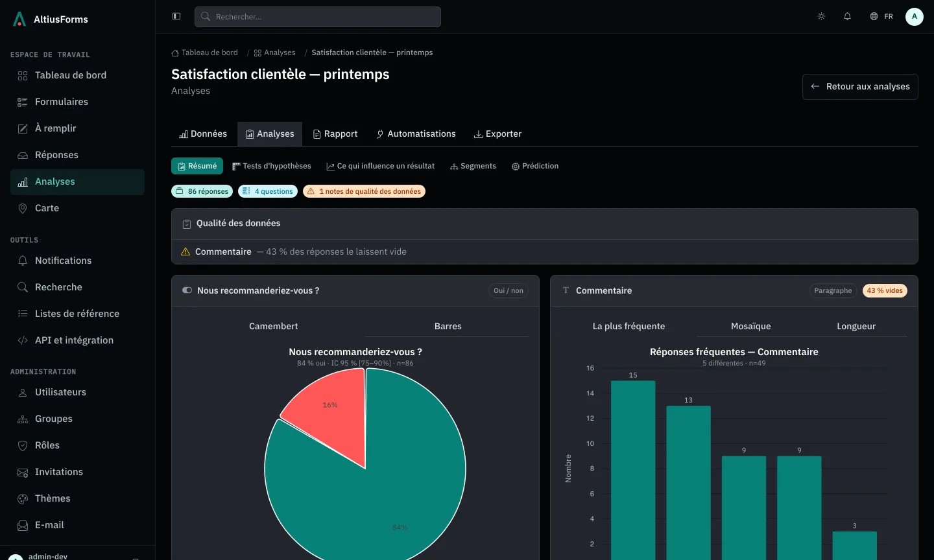
Task: Open the FR language selector
Action: (x=881, y=16)
